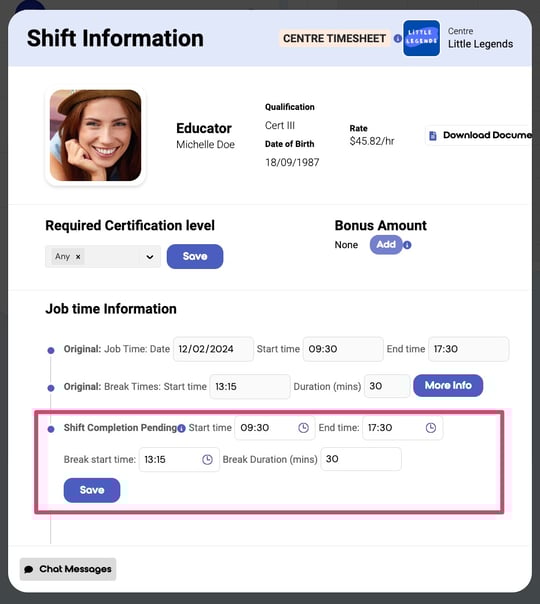Expand the Required Certification level dropdown
Screen dimensions: 540x604
(150, 257)
